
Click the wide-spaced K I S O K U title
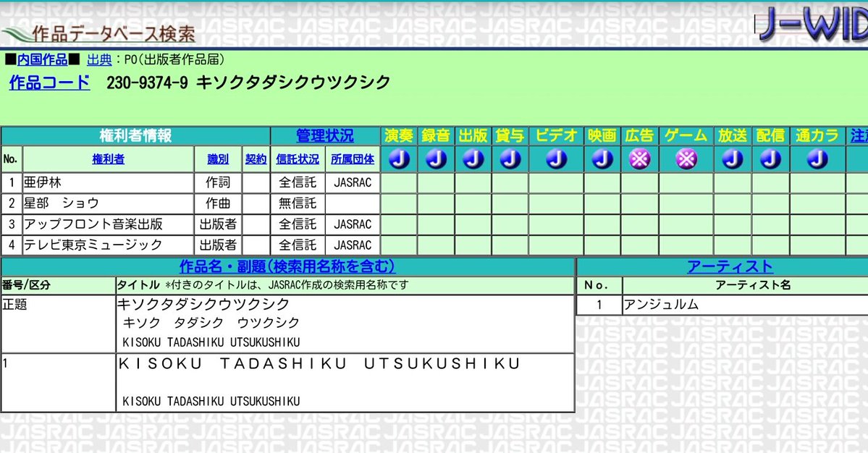point(319,363)
